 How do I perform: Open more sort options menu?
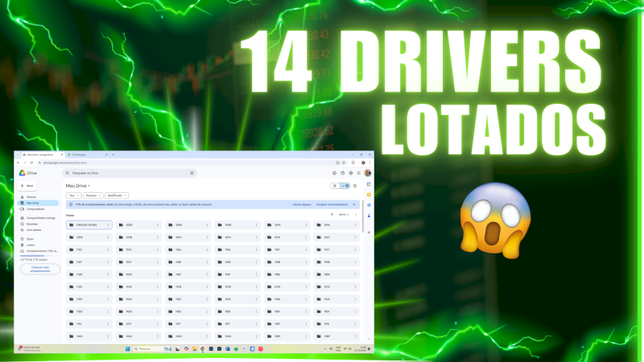tap(356, 215)
